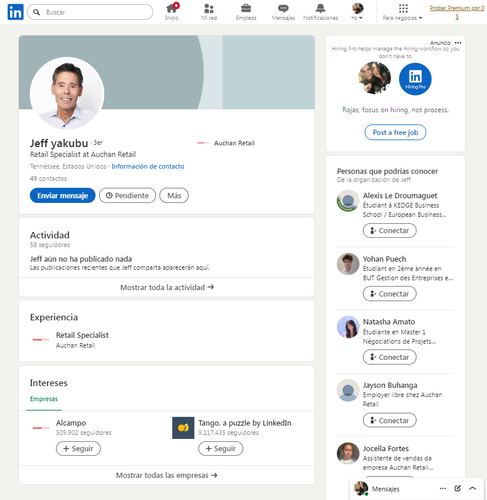The image size is (487, 500).
Task: Click Mostrar todas las empresas
Action: point(167,475)
